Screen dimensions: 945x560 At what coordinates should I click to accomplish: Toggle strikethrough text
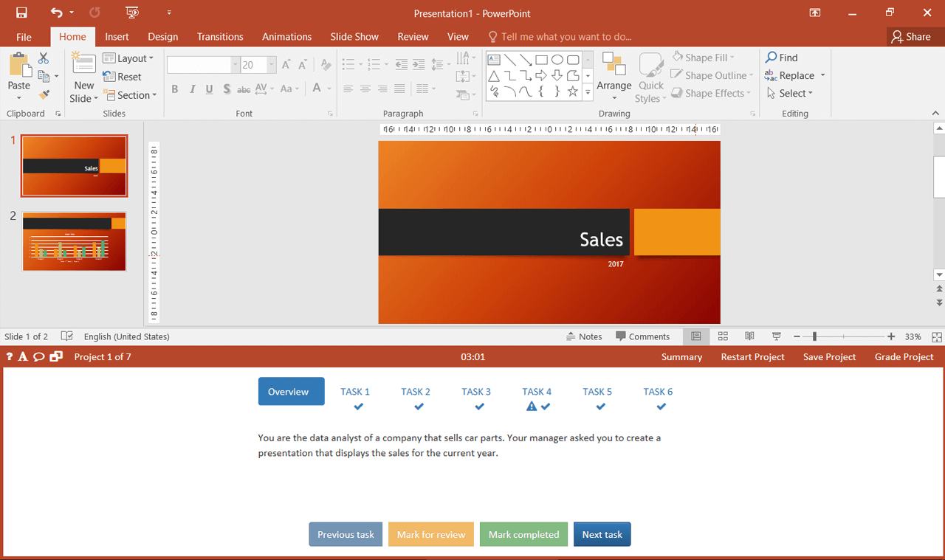pyautogui.click(x=244, y=89)
